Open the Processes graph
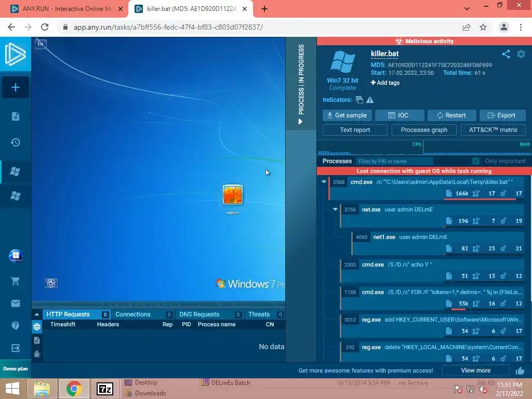The image size is (532, 399). (424, 130)
